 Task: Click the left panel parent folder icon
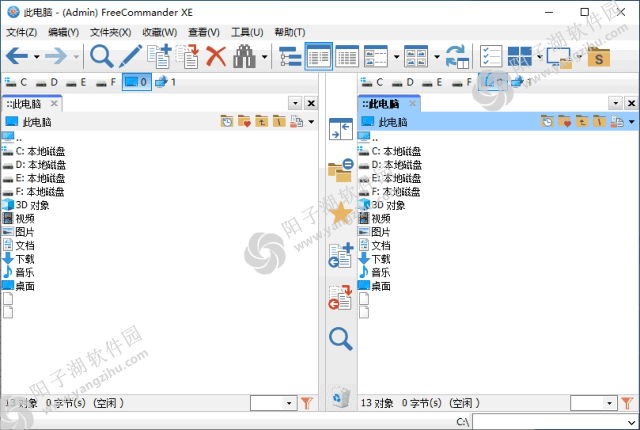(x=262, y=122)
